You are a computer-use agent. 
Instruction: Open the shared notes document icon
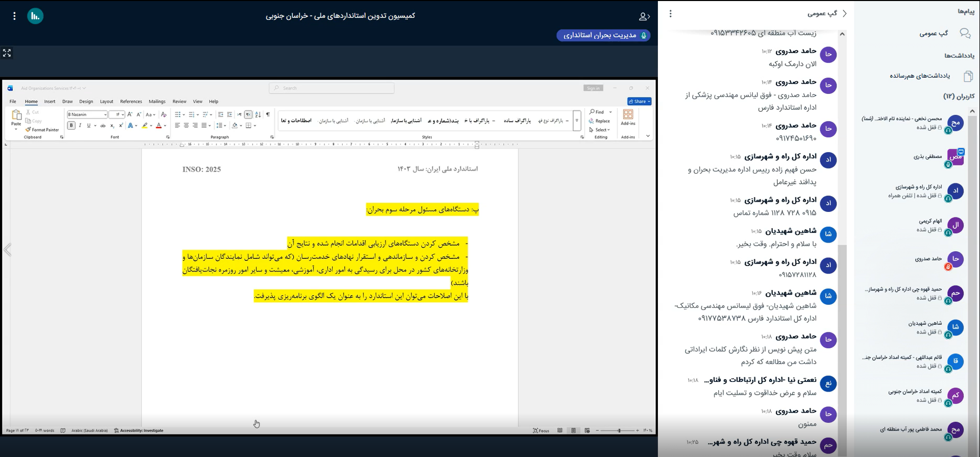(x=968, y=76)
